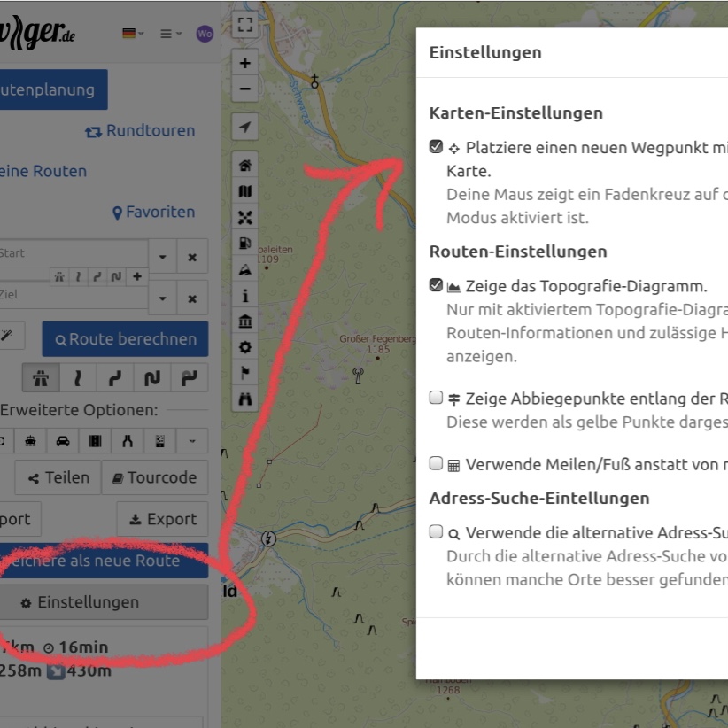This screenshot has width=728, height=728.
Task: Click the binoculars icon in map toolbar
Action: click(x=245, y=399)
